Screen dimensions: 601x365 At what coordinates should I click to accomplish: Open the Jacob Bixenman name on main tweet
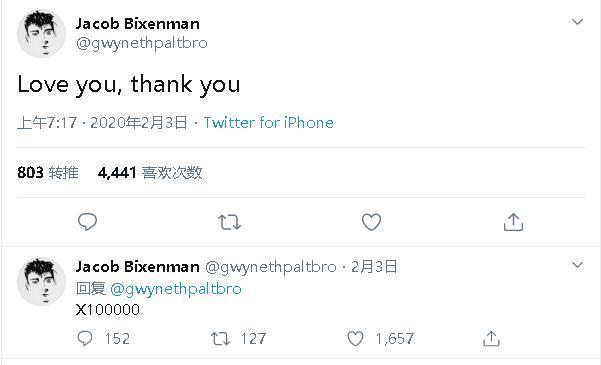point(138,24)
